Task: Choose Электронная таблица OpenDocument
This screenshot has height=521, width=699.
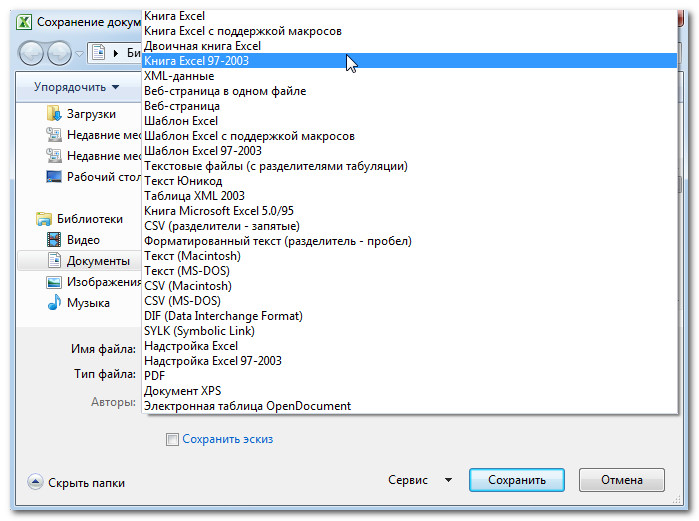Action: tap(410, 406)
